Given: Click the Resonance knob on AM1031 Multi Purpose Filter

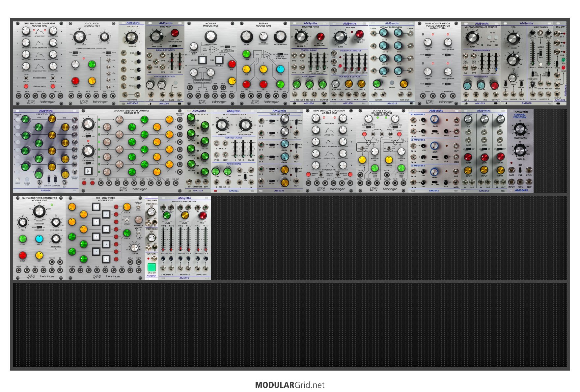Looking at the screenshot, I should pos(245,125).
